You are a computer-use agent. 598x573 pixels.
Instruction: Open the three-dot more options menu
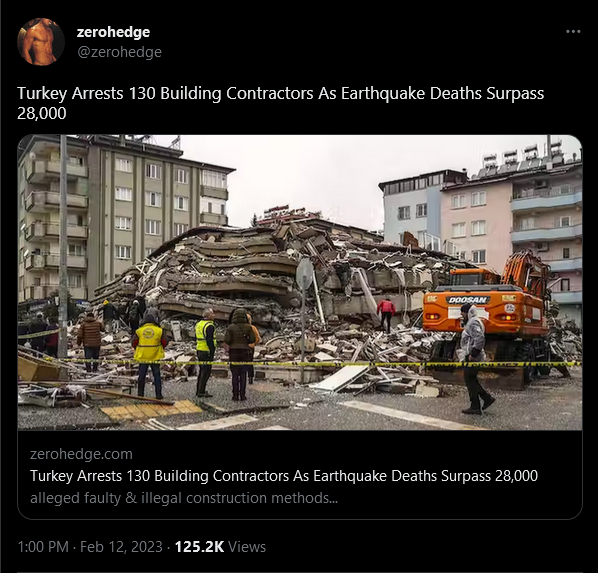click(573, 32)
